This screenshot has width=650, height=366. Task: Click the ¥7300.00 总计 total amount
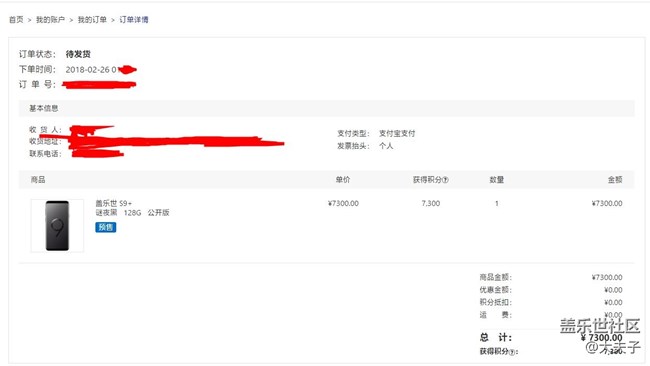tap(602, 338)
